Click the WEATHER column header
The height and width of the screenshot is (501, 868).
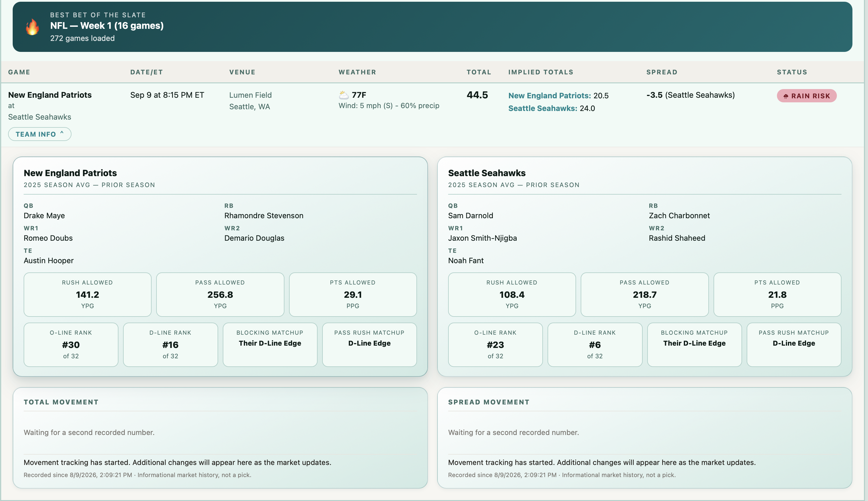357,72
